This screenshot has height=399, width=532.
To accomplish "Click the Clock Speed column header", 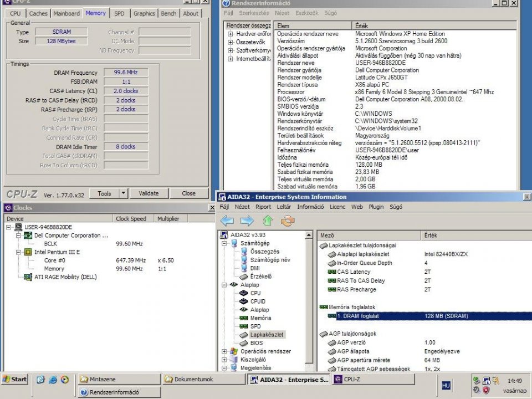I will click(133, 218).
